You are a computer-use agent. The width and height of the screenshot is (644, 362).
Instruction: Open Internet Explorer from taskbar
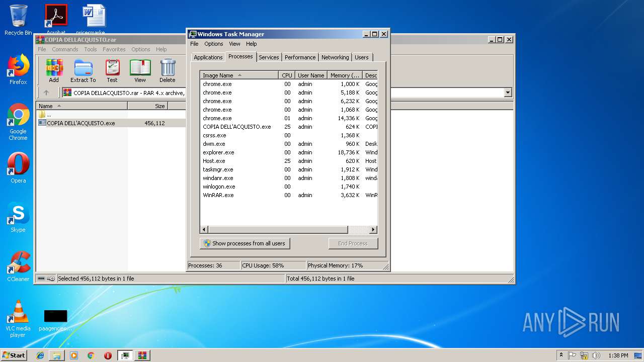tap(40, 355)
